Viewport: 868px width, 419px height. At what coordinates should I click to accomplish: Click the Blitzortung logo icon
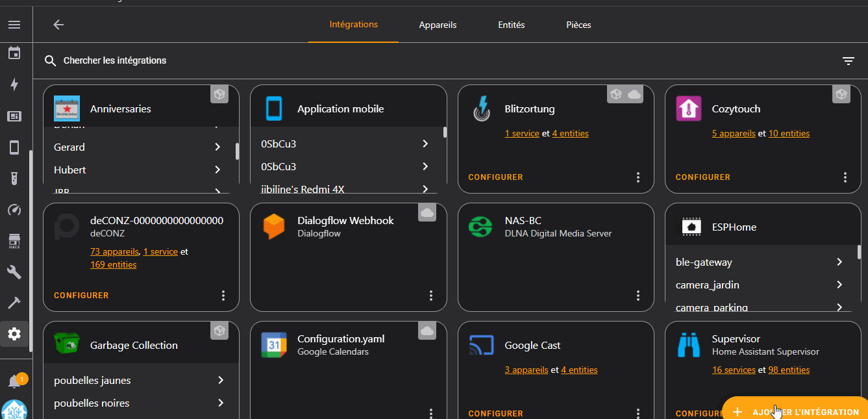tap(481, 108)
